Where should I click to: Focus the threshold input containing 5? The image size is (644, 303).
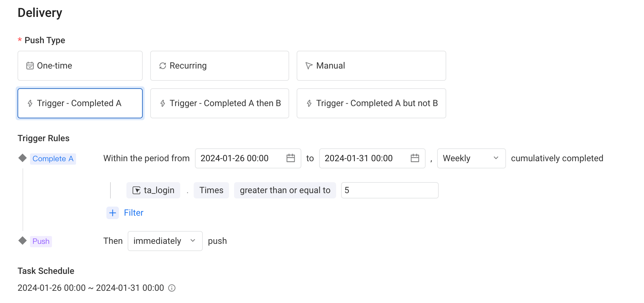coord(390,190)
